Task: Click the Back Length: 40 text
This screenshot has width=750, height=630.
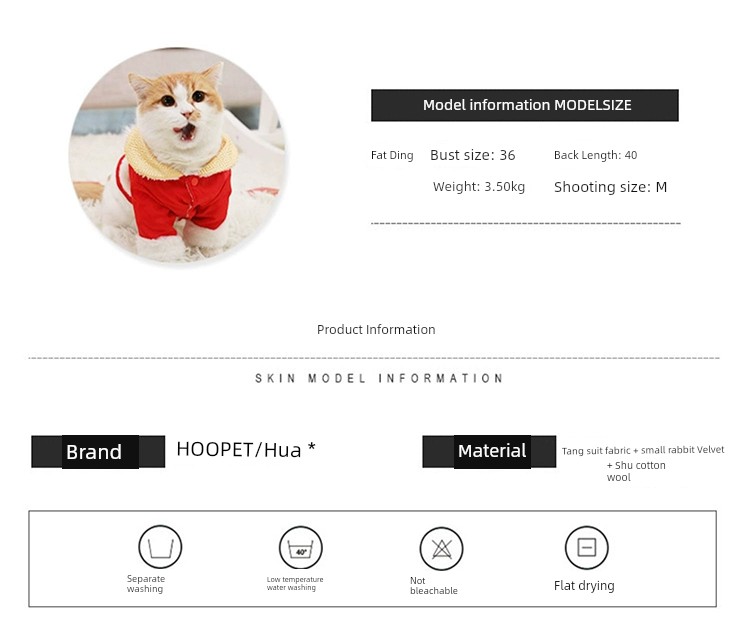Action: [x=596, y=155]
